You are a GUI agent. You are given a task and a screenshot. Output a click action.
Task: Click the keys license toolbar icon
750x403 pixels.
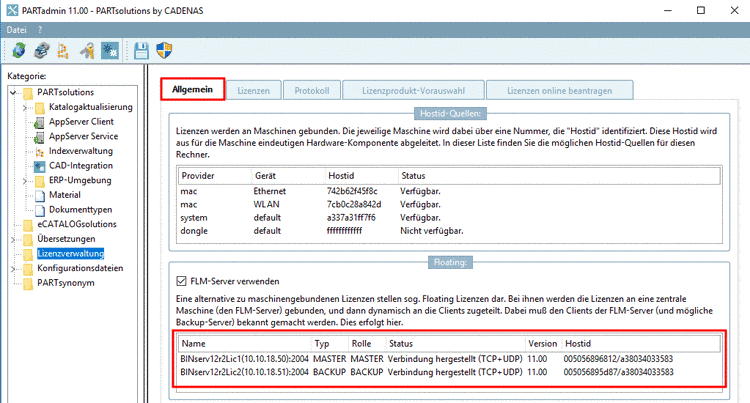(87, 50)
